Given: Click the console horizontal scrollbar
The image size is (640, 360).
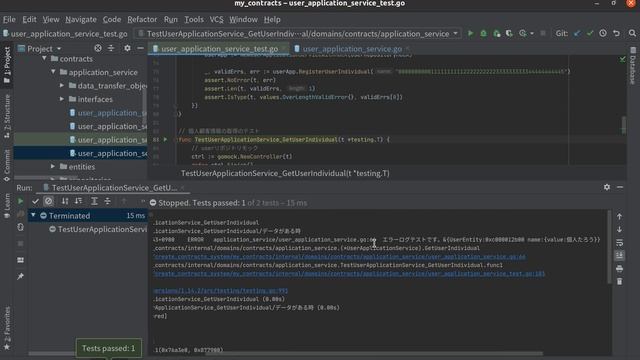Looking at the screenshot, I should (373, 353).
